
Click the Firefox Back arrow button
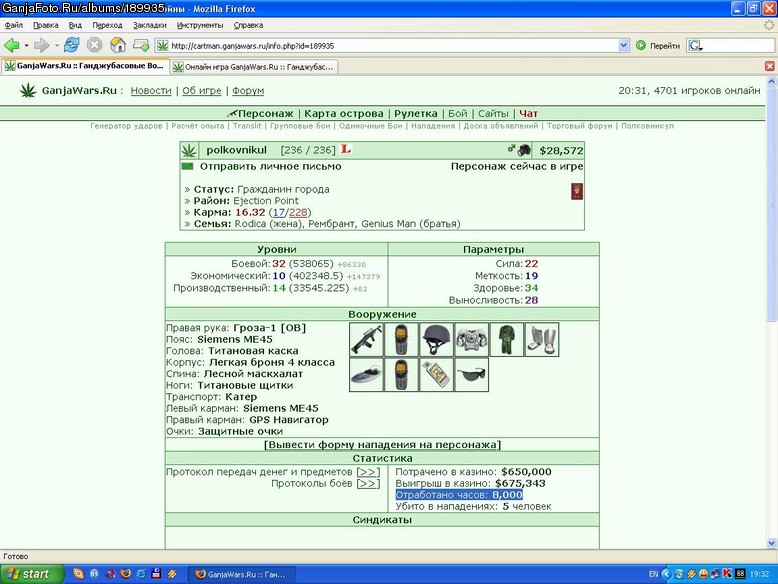pyautogui.click(x=11, y=46)
